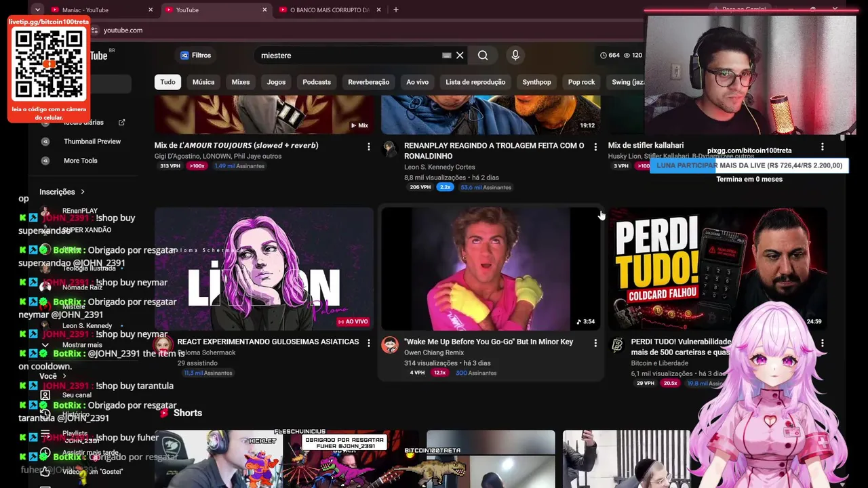Open options menu for PERDI TUDO video
The image size is (868, 488).
[822, 343]
